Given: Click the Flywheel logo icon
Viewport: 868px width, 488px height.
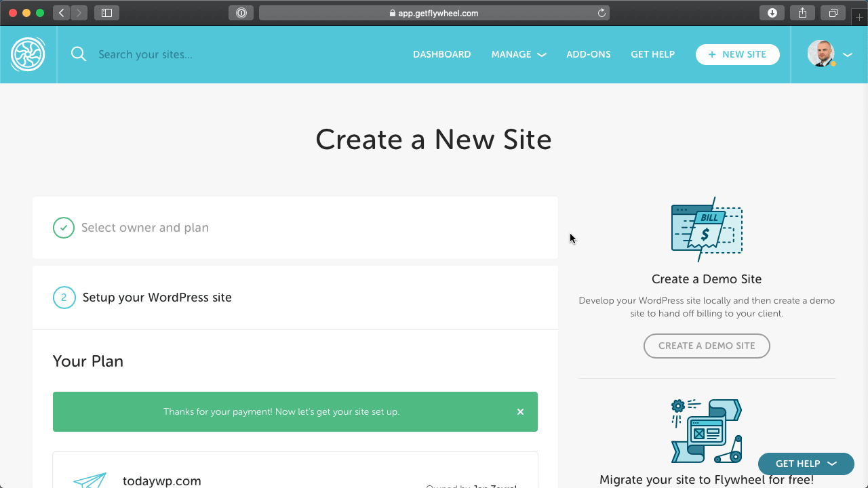Looking at the screenshot, I should pos(28,54).
